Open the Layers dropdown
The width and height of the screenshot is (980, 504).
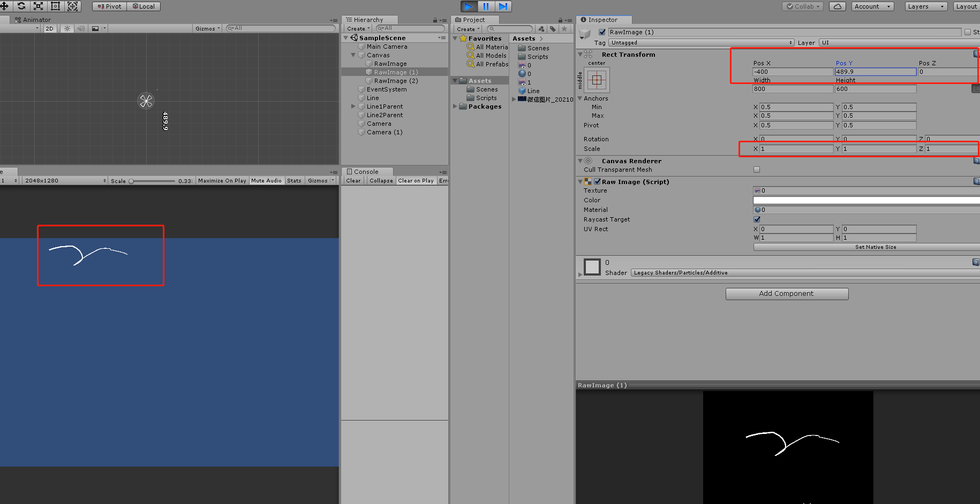[926, 6]
